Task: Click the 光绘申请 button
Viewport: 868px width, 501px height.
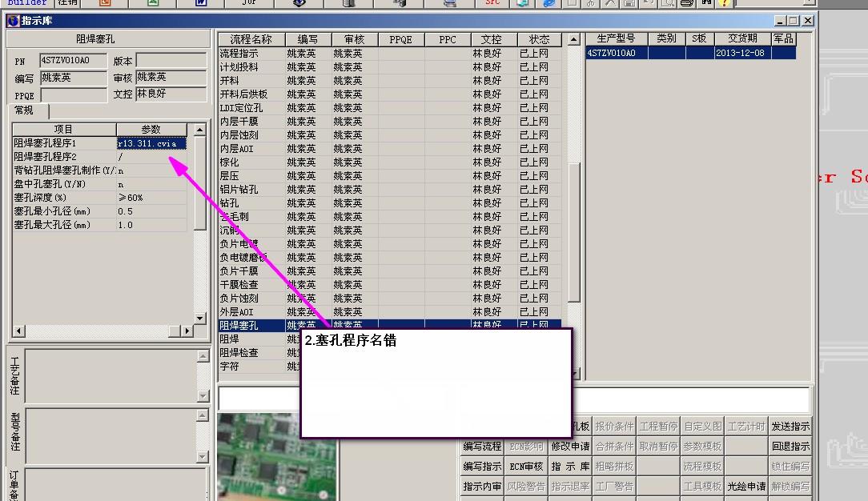Action: [747, 487]
